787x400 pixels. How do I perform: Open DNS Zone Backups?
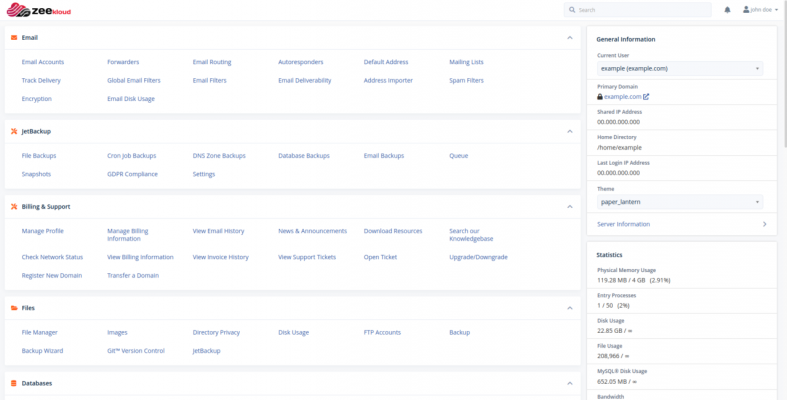click(219, 156)
